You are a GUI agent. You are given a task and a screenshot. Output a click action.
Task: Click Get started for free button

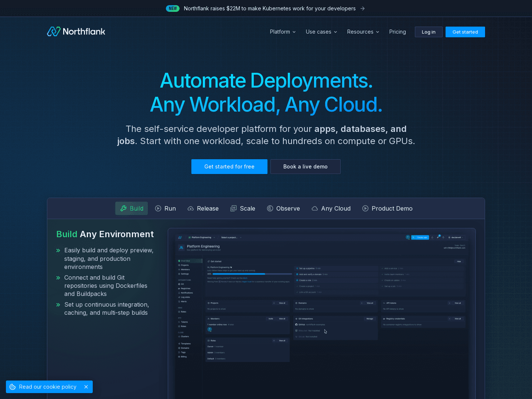[229, 167]
